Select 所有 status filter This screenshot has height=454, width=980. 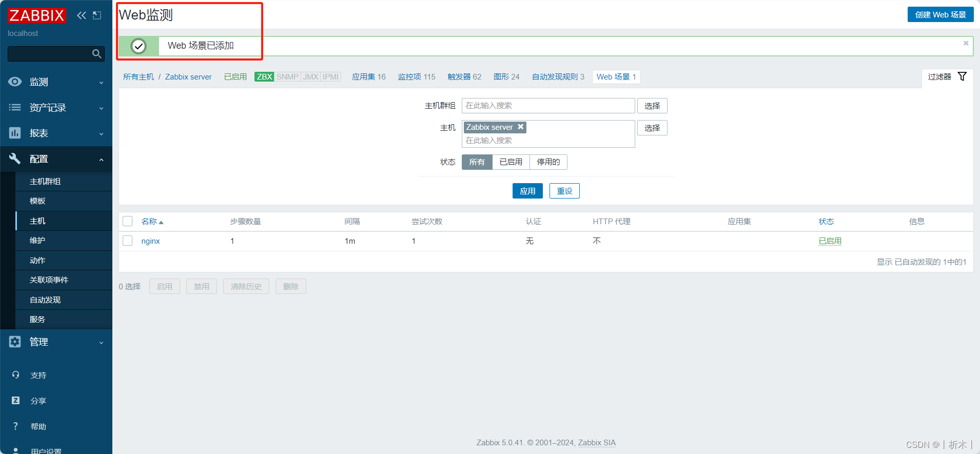477,162
